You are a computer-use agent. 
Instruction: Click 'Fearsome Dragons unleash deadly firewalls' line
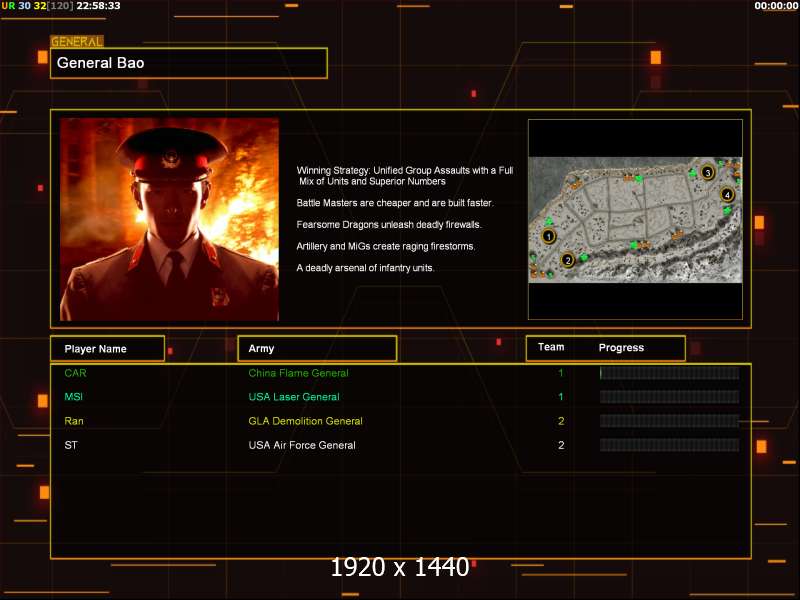point(389,224)
